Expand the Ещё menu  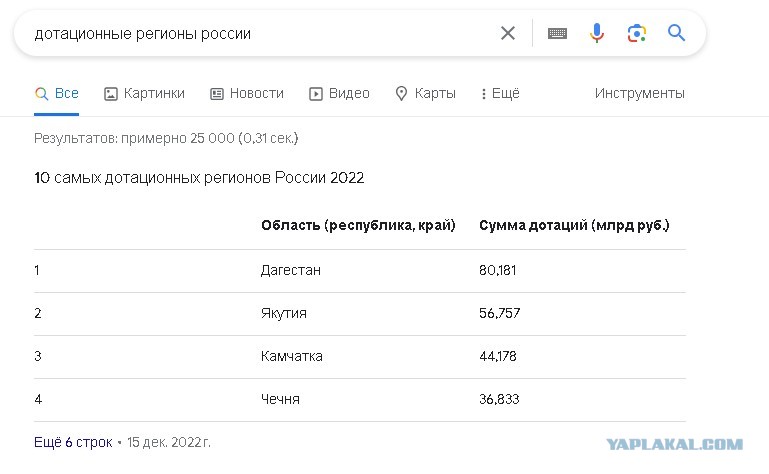(500, 93)
